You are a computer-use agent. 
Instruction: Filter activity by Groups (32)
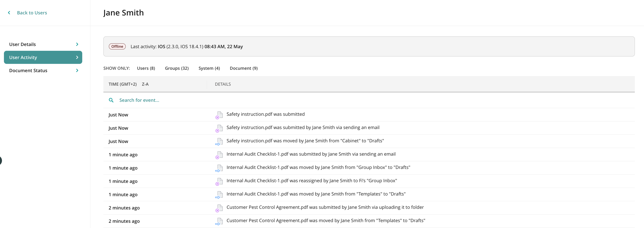tap(176, 68)
